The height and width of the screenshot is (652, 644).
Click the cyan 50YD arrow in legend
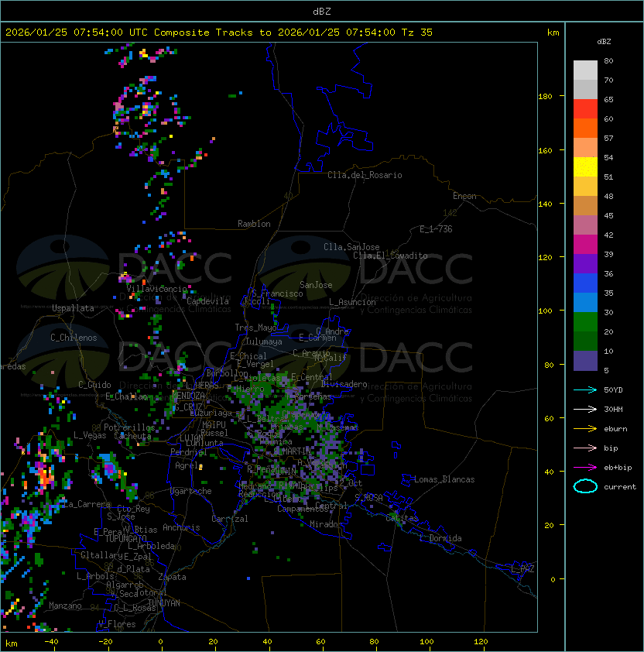[x=585, y=389]
